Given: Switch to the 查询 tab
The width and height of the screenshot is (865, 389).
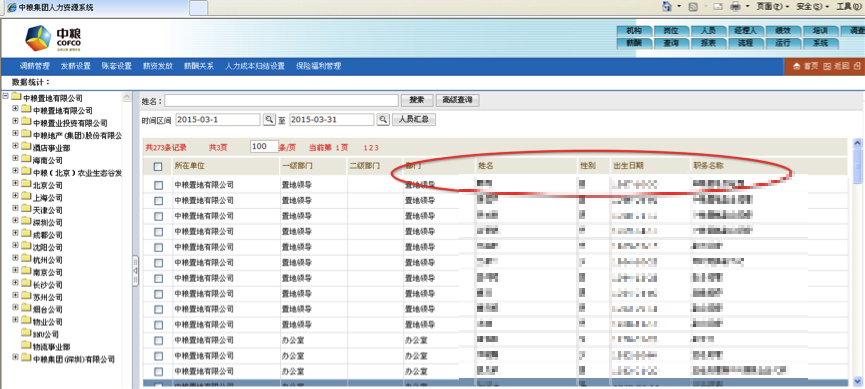Looking at the screenshot, I should pyautogui.click(x=671, y=43).
